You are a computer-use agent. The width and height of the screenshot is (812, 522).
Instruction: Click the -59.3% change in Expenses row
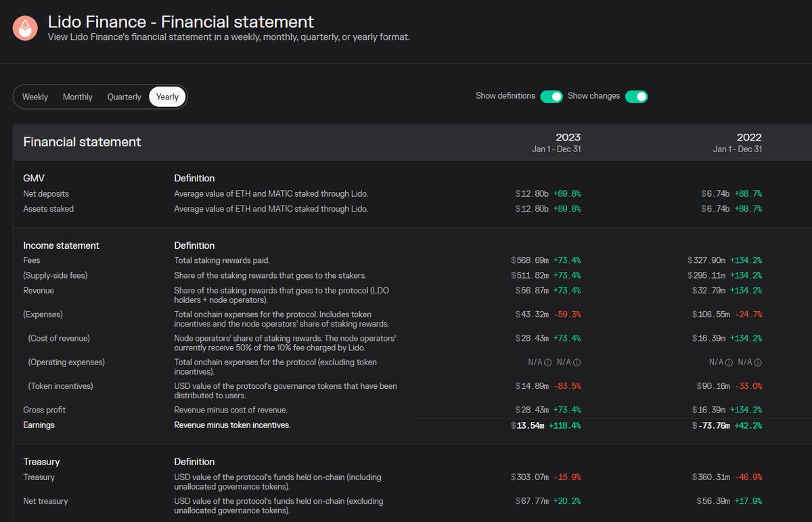567,314
